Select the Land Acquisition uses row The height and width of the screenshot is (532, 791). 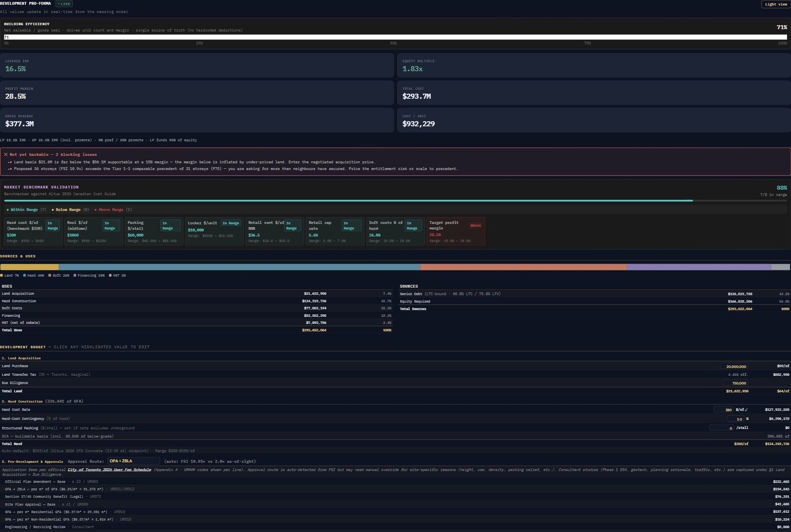click(x=197, y=294)
